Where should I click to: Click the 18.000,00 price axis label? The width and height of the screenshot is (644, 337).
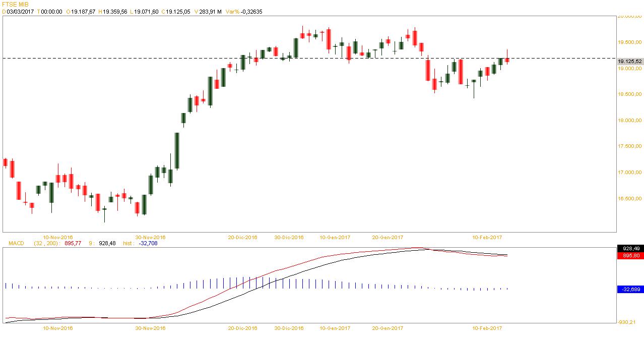pos(630,120)
